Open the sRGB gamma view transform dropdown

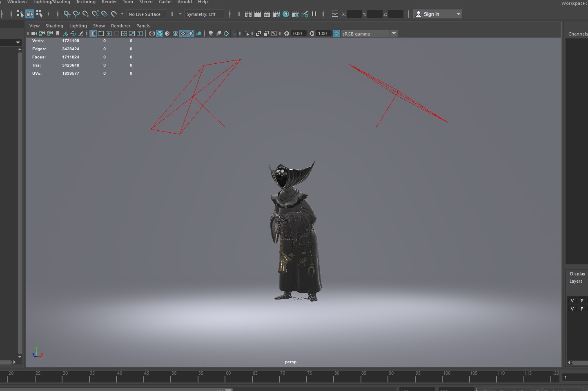(370, 34)
